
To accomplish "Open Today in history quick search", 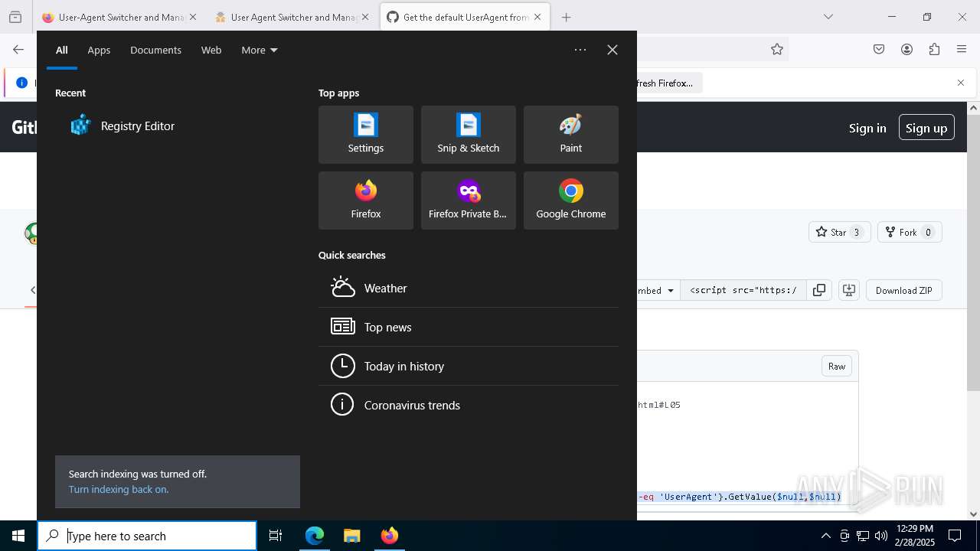I will click(469, 367).
